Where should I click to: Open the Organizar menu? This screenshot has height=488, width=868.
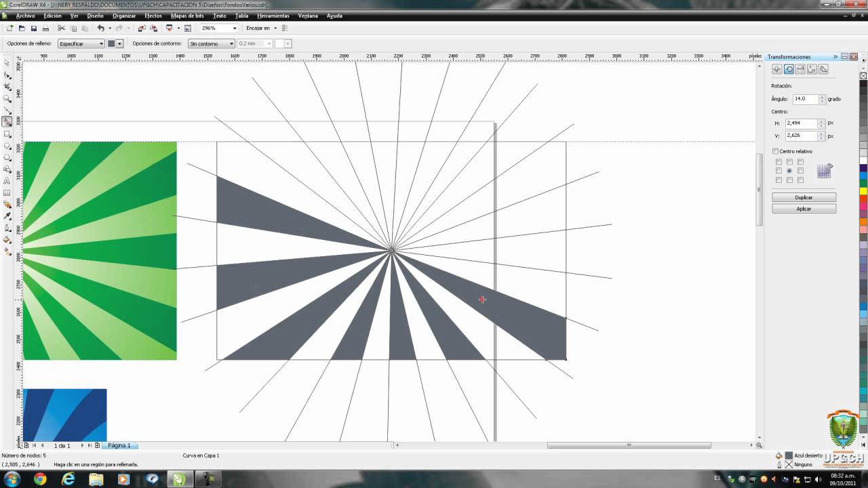[124, 16]
